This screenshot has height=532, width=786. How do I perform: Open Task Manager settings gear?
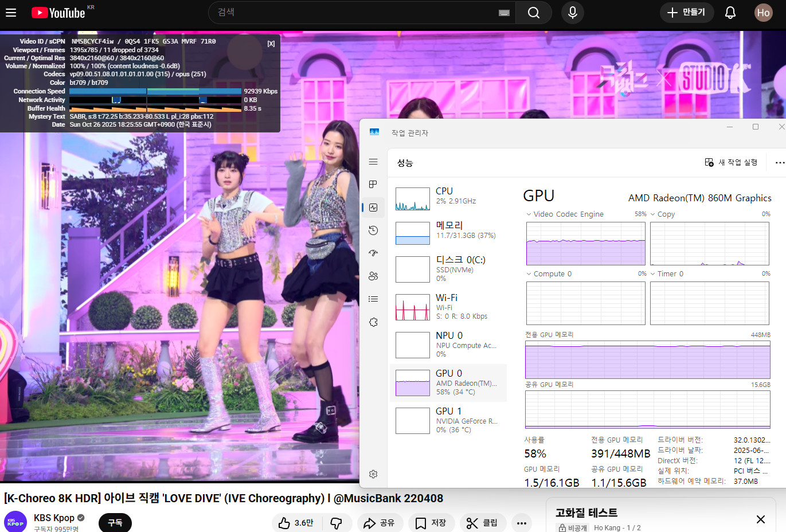coord(373,474)
